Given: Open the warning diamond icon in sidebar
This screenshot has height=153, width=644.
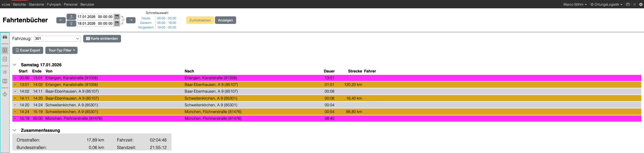Looking at the screenshot, I should (x=5, y=94).
